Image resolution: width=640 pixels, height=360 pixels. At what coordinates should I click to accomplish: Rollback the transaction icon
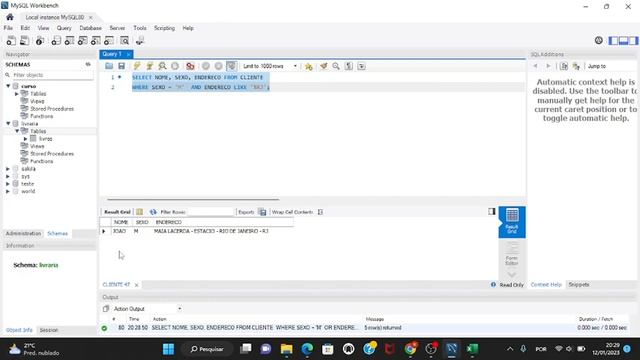pyautogui.click(x=218, y=66)
